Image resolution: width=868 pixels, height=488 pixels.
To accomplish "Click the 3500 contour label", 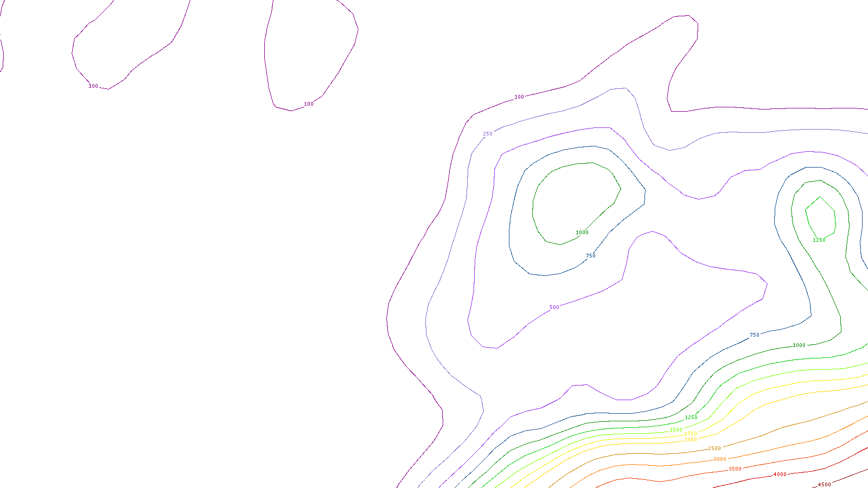I will [x=735, y=469].
